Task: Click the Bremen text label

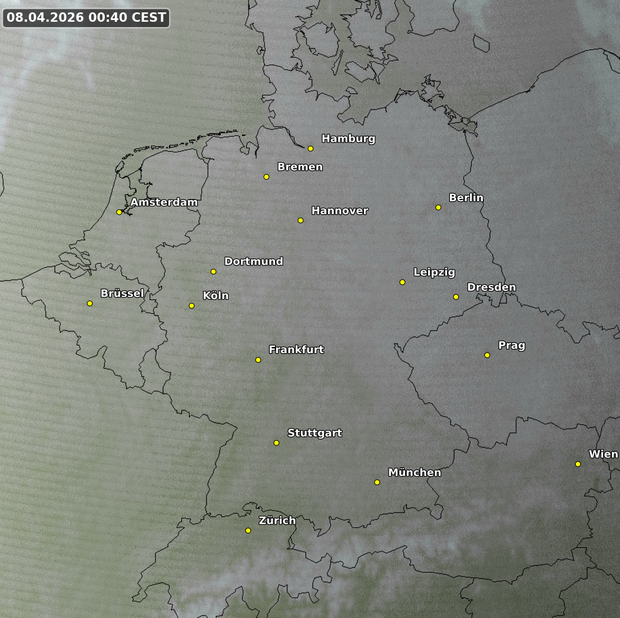Action: (x=300, y=166)
